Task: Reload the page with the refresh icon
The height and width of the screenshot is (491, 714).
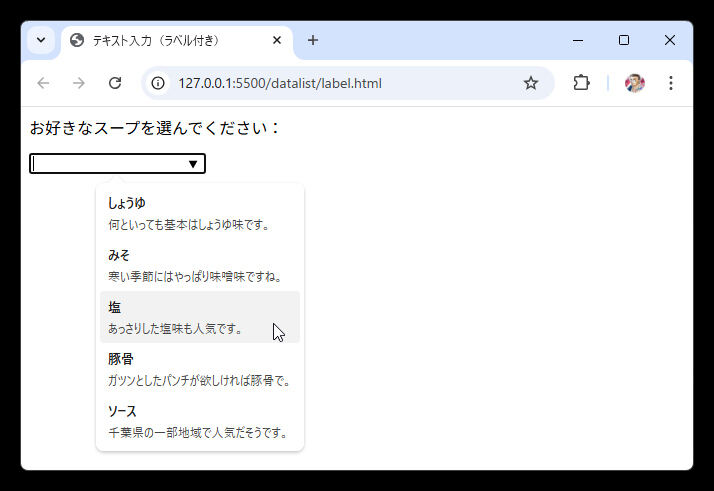Action: pyautogui.click(x=115, y=83)
